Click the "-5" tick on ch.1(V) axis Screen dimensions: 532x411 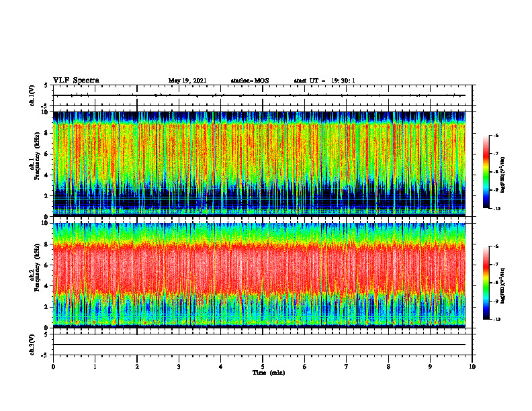pyautogui.click(x=45, y=106)
